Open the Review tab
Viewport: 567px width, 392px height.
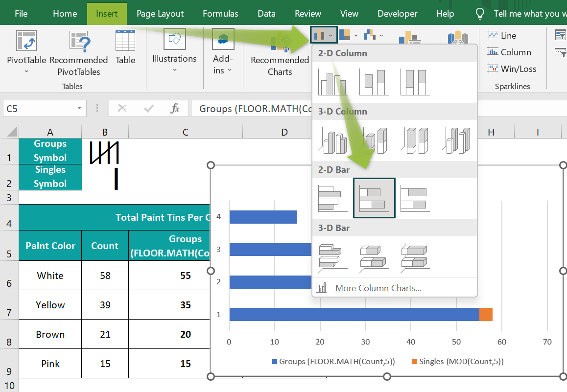coord(307,14)
